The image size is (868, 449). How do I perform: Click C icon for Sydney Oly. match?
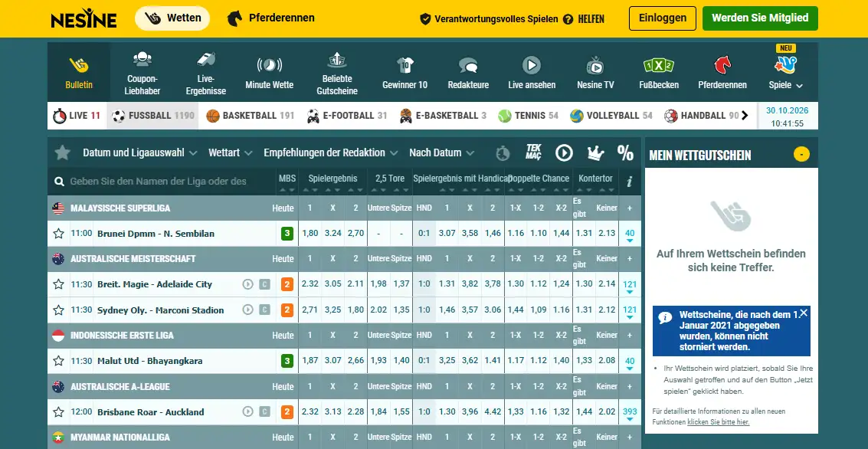tap(264, 310)
